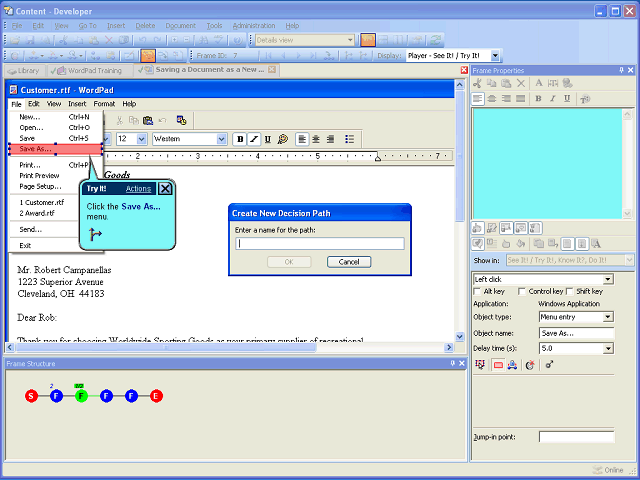Select 1 Customer.rtf in recent files

point(42,202)
